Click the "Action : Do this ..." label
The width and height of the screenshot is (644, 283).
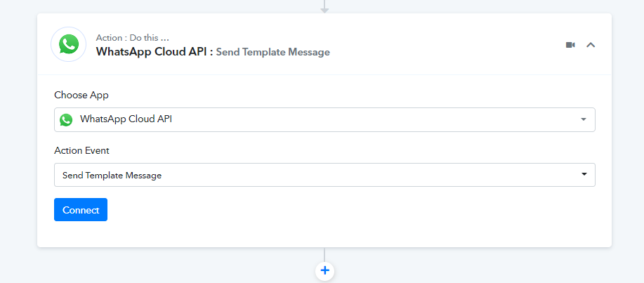tap(133, 38)
